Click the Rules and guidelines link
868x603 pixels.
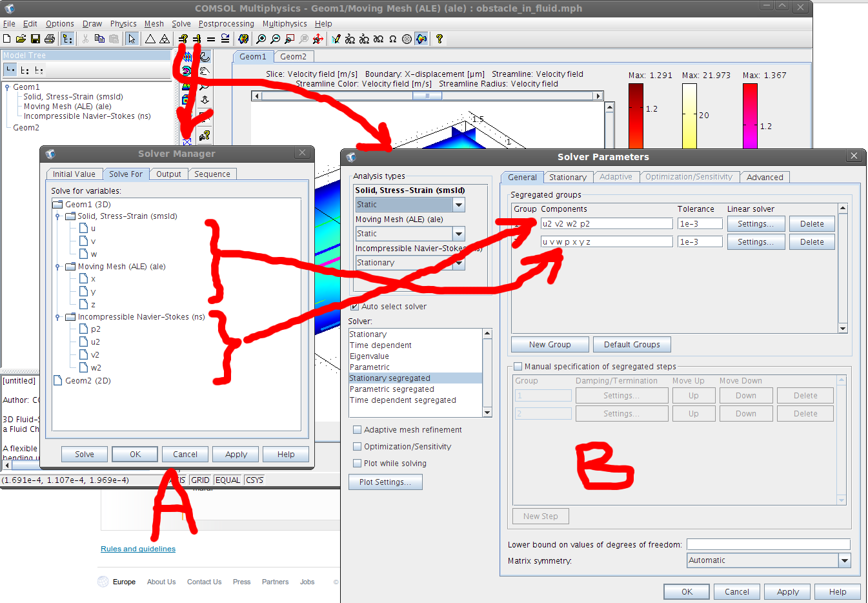click(138, 549)
